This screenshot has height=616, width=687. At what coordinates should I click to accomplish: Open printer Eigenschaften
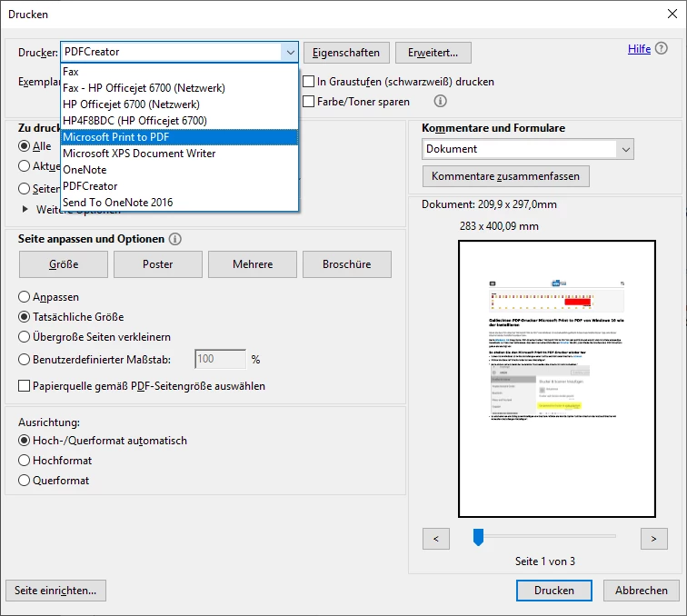(x=346, y=53)
